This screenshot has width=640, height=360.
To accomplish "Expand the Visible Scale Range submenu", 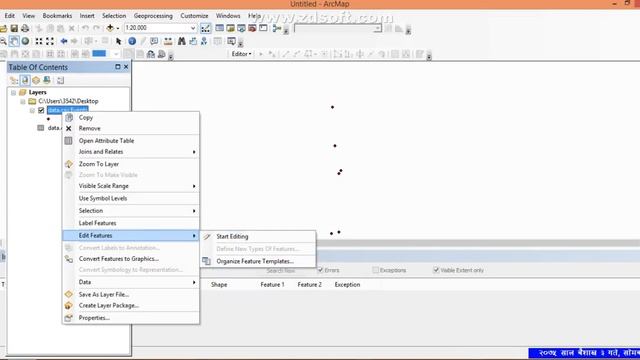I will (x=131, y=186).
